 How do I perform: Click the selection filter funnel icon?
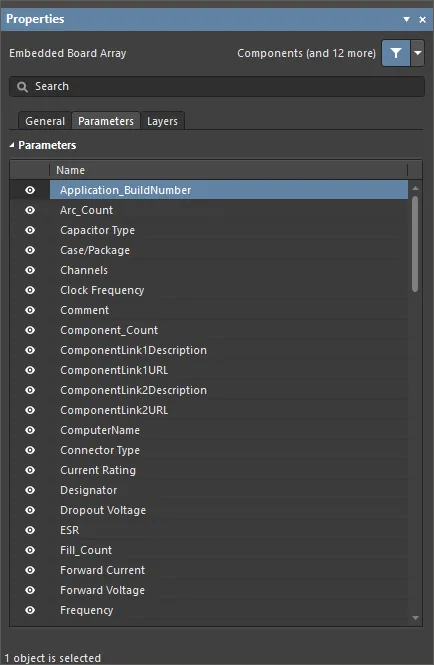(x=396, y=53)
